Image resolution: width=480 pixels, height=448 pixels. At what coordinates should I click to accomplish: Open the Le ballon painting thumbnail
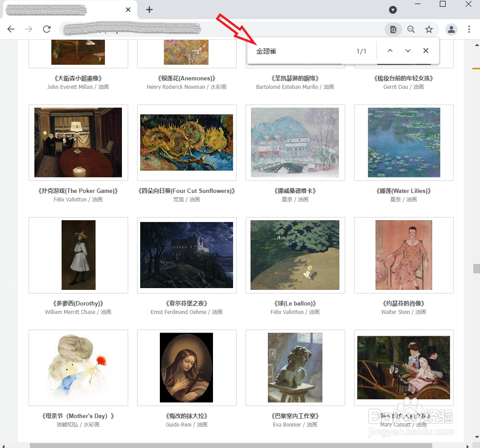295,255
